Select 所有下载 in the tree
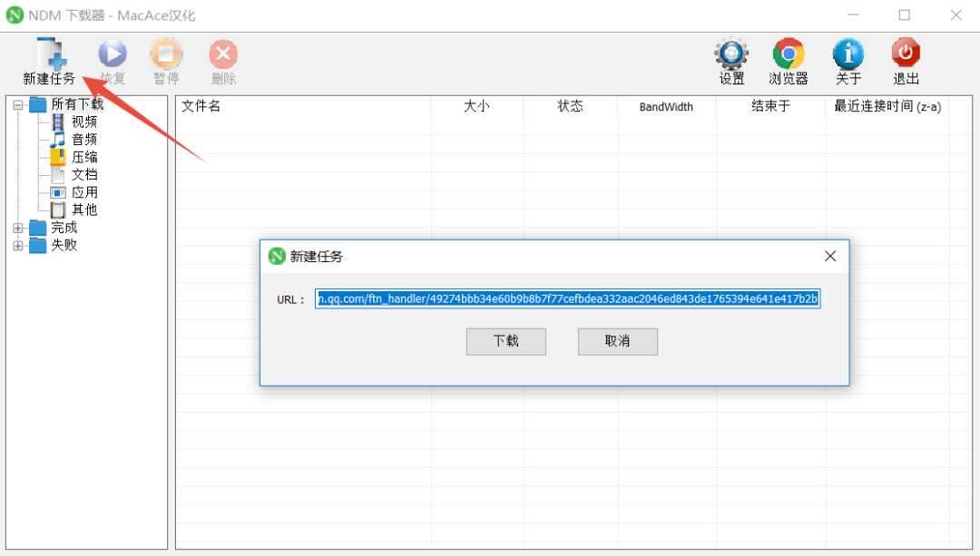Screen dimensions: 980x556 coord(77,104)
